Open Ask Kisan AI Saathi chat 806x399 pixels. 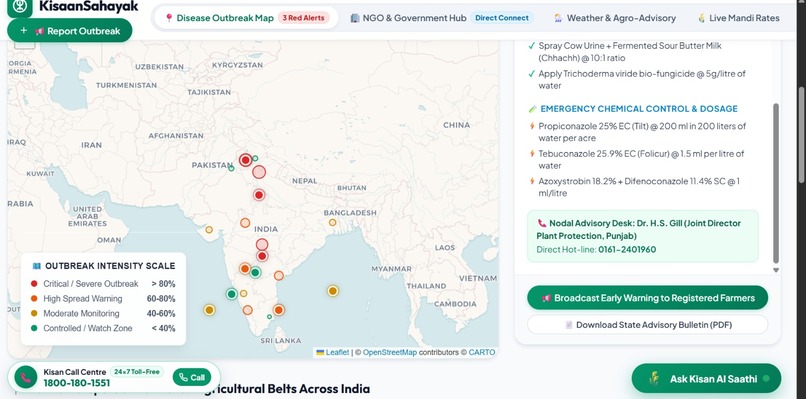point(706,378)
